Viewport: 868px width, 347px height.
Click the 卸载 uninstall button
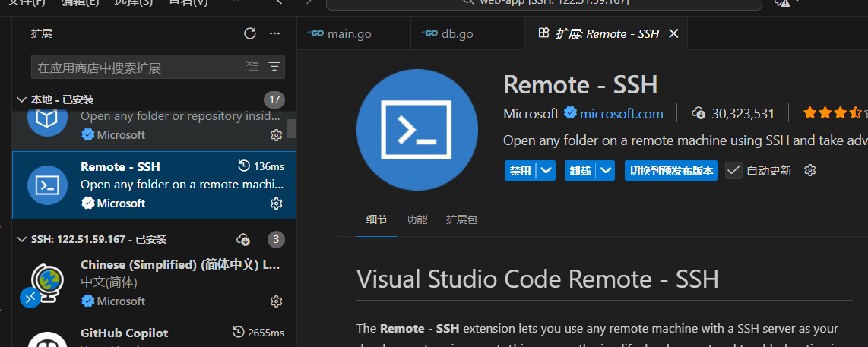tap(580, 170)
